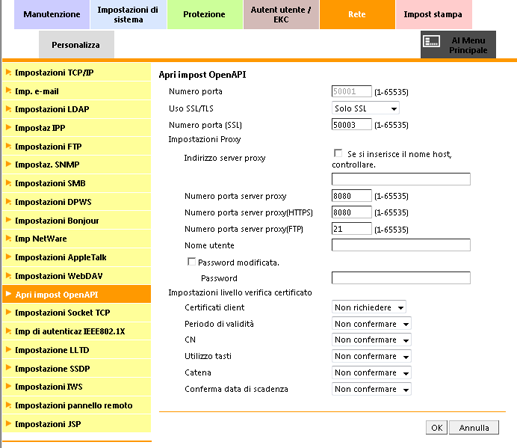Switch to Impost stampa tab
Image resolution: width=517 pixels, height=448 pixels.
pyautogui.click(x=433, y=14)
